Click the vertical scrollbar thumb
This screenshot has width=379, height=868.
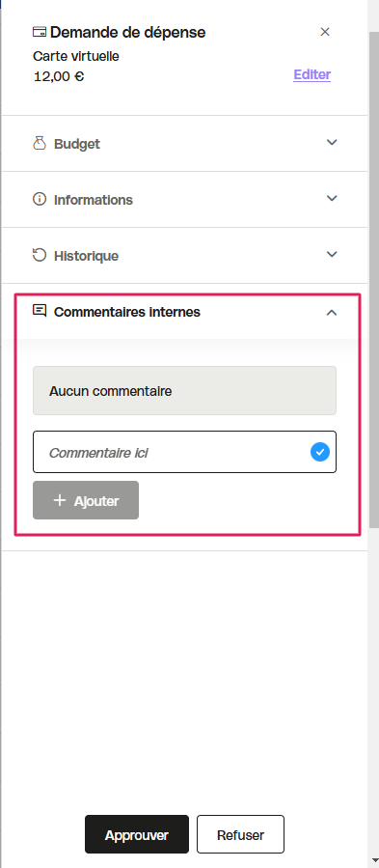pyautogui.click(x=374, y=280)
